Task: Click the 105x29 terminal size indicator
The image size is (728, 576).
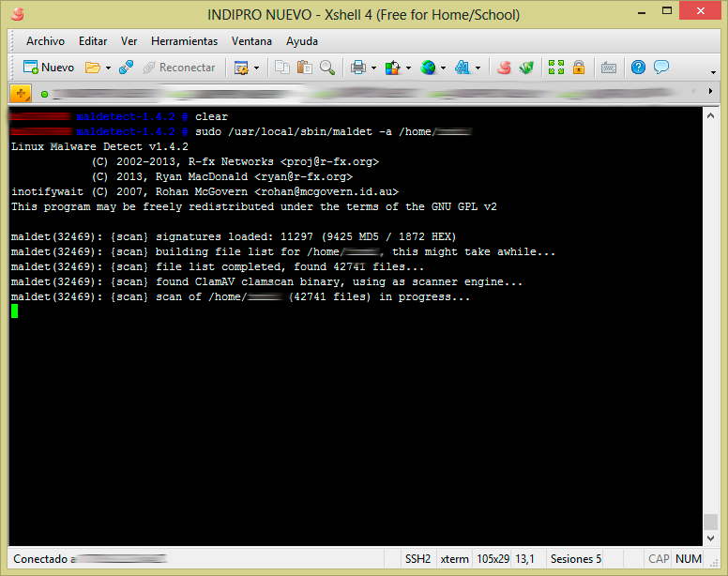Action: [493, 559]
